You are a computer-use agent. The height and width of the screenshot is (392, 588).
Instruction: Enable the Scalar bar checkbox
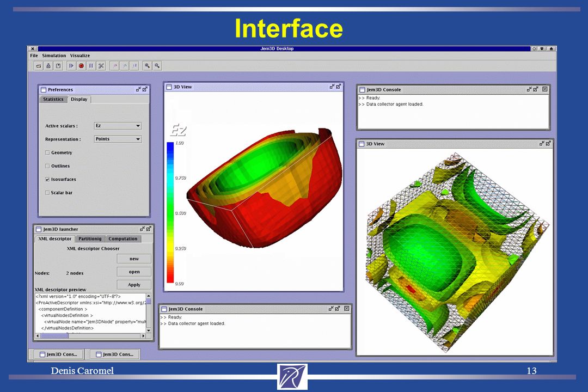click(x=47, y=192)
